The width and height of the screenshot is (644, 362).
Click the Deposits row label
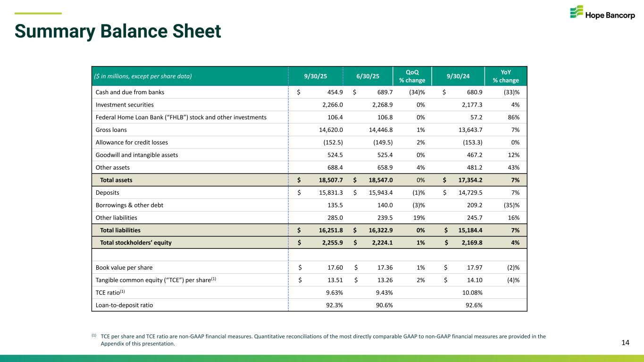(x=107, y=192)
